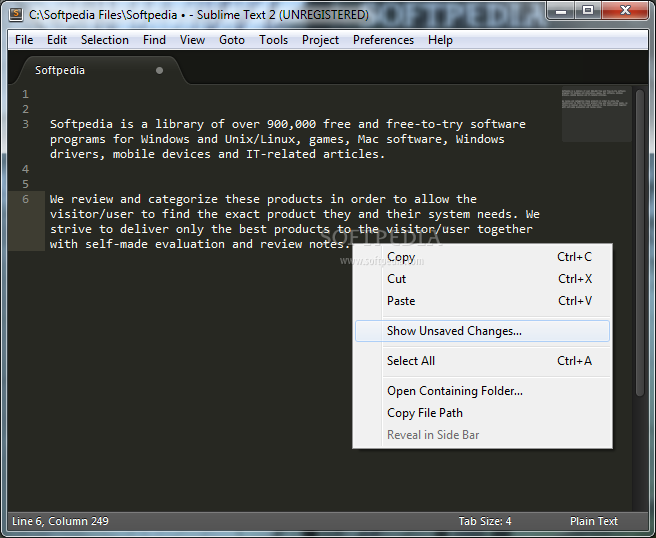Image resolution: width=656 pixels, height=538 pixels.
Task: Open the File menu
Action: click(24, 40)
